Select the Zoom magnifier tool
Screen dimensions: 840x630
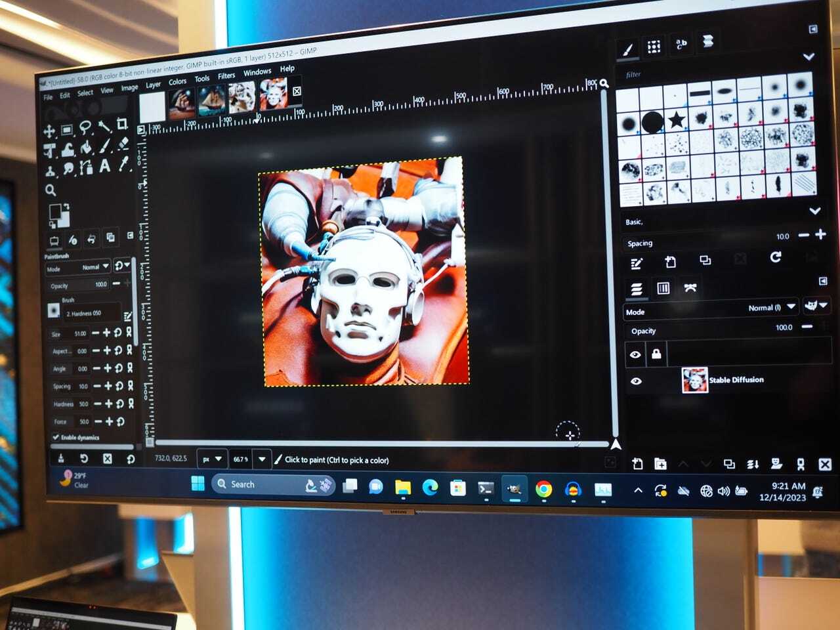[x=51, y=190]
